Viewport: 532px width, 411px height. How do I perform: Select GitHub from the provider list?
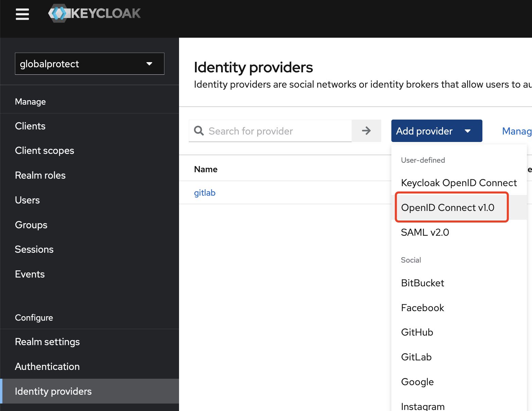[459, 332]
